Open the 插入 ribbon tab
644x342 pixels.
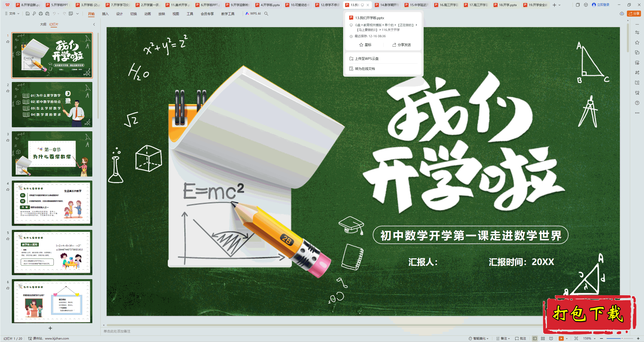pyautogui.click(x=105, y=14)
